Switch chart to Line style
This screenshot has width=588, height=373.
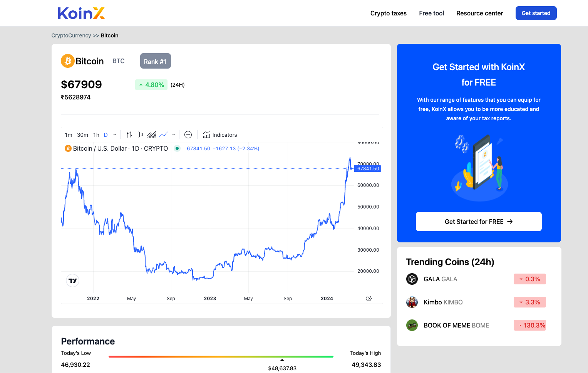click(x=163, y=134)
